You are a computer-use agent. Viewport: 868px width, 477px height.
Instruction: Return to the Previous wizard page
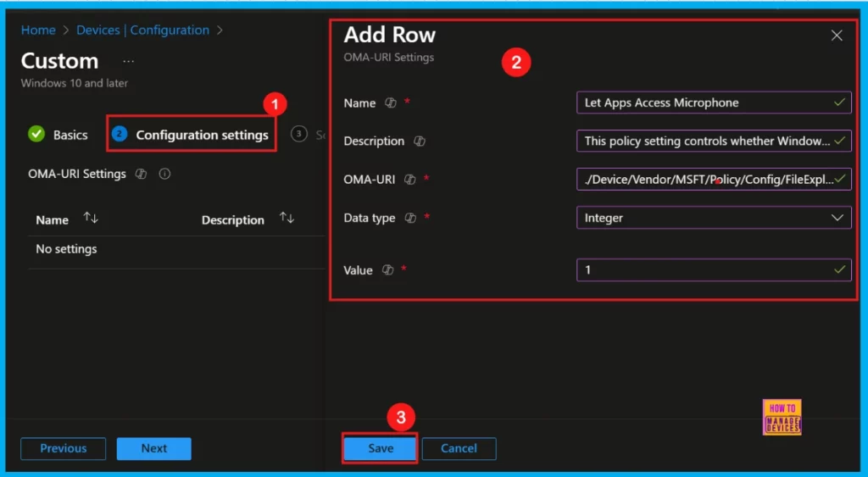pyautogui.click(x=63, y=448)
